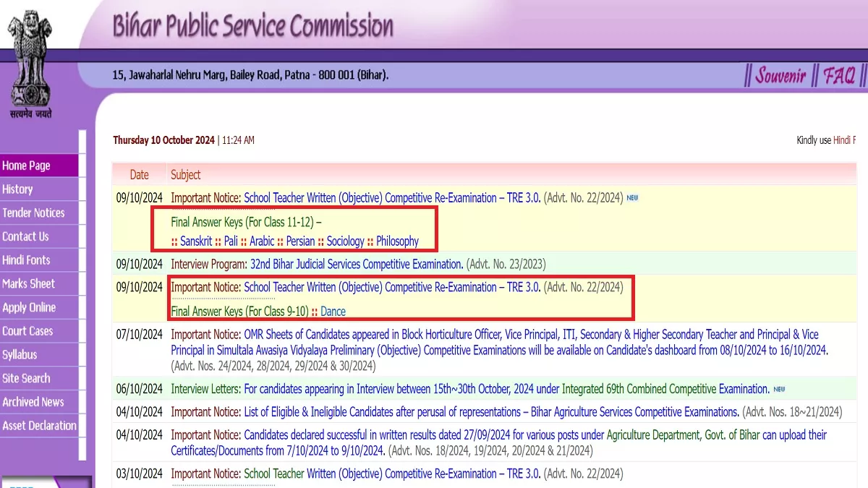Open Sociology final answer key
Viewport: 868px width, 488px height.
[345, 241]
